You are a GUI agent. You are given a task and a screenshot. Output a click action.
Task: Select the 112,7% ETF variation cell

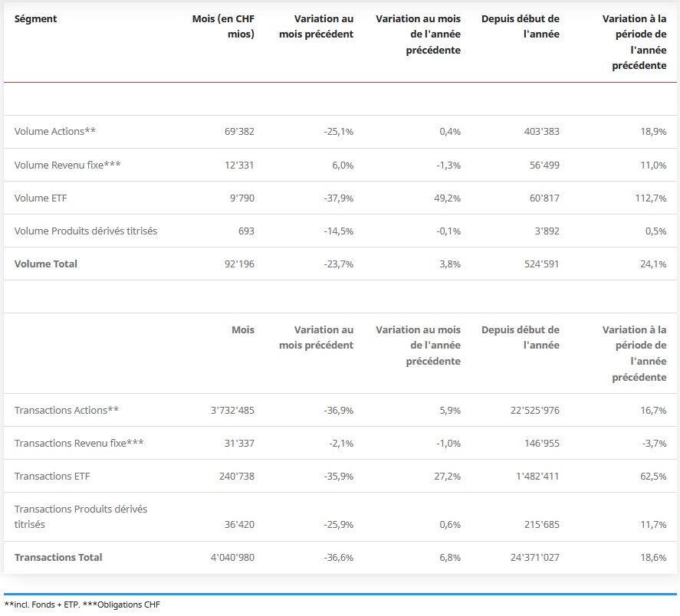(x=649, y=198)
